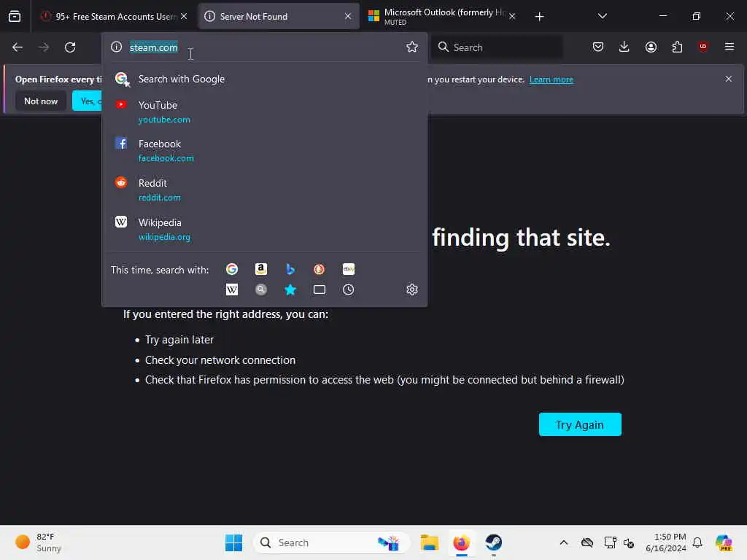Open Steam from taskbar
The image size is (747, 560).
coord(494,542)
